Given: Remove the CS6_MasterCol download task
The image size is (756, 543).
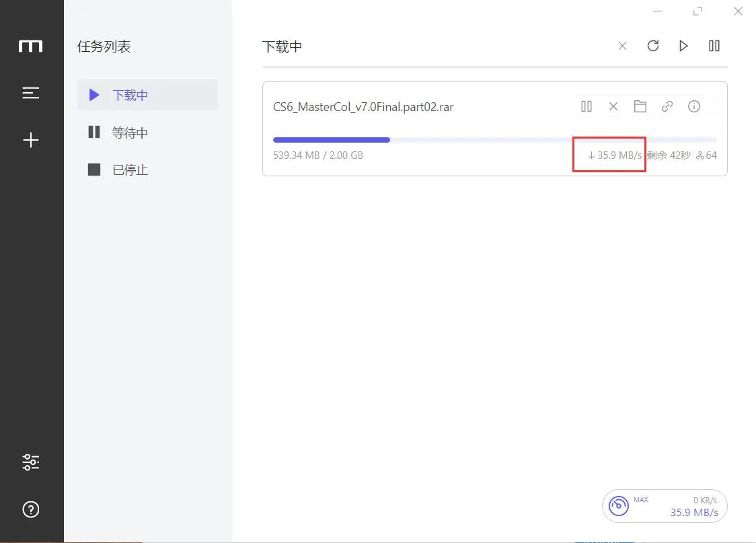Looking at the screenshot, I should click(613, 106).
